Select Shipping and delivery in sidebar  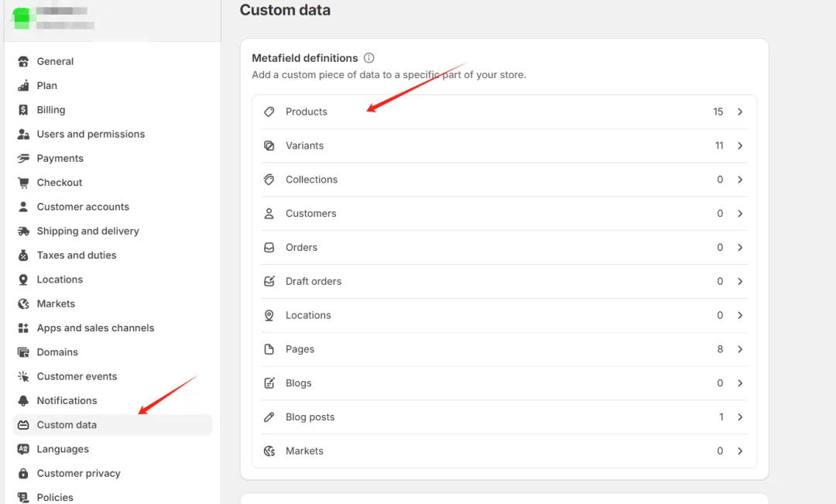pos(87,231)
